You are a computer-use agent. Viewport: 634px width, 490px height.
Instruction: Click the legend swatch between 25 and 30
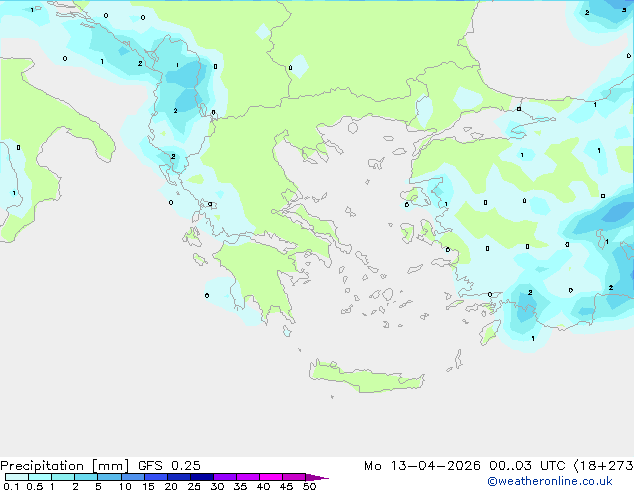point(201,477)
